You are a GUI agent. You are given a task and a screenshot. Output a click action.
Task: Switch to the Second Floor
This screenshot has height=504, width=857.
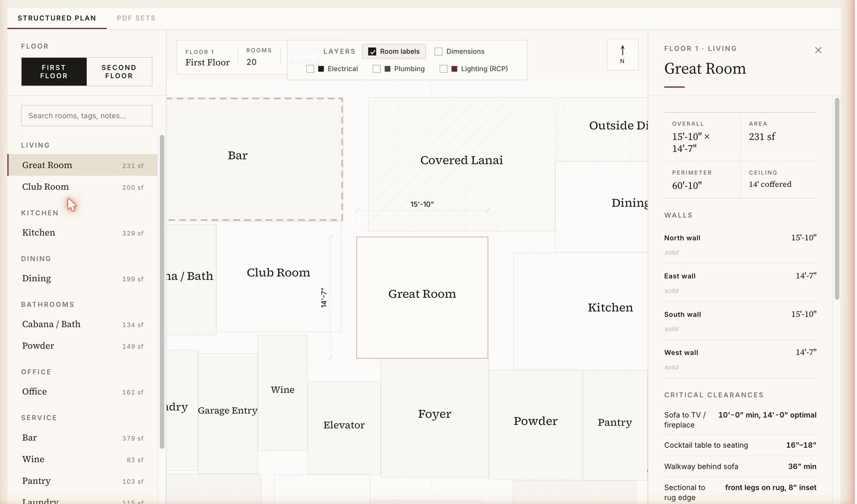coord(119,72)
